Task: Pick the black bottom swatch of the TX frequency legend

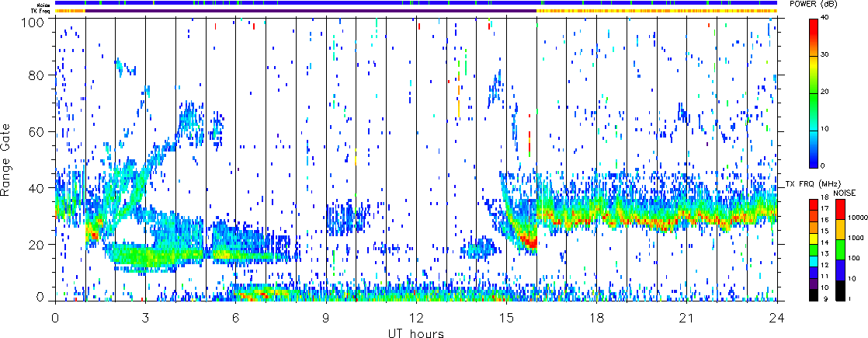Action: point(814,295)
